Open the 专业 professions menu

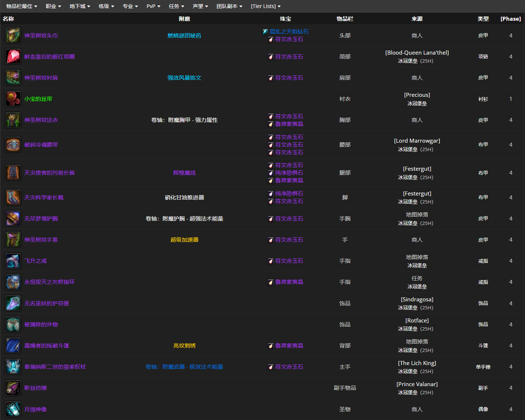(130, 6)
